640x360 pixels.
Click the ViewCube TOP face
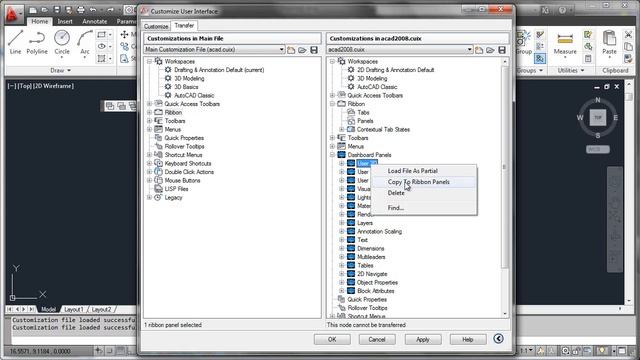pos(598,118)
